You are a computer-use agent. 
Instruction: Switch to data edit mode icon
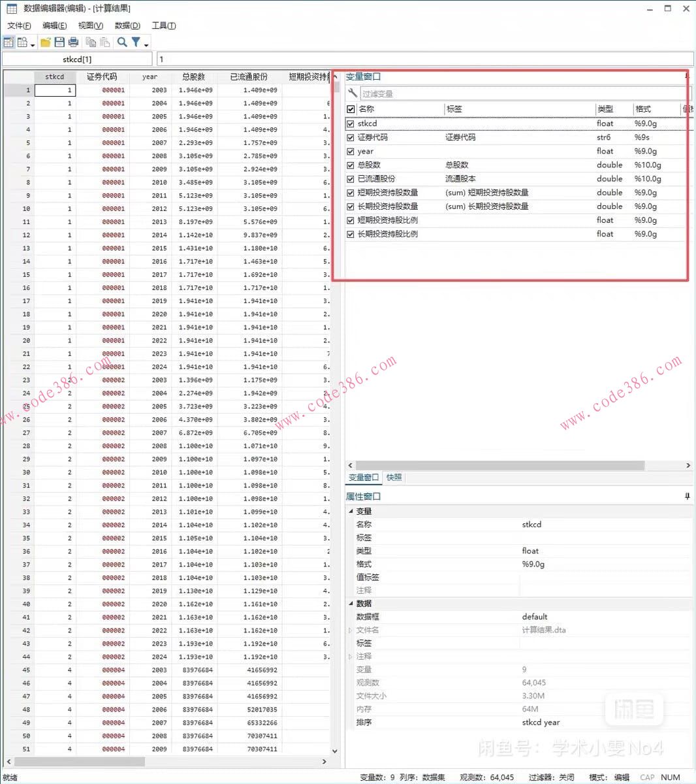(8, 42)
